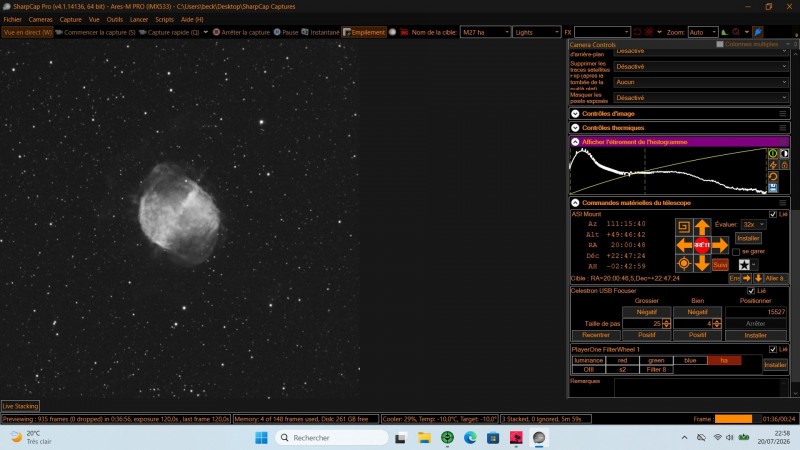800x450 pixels.
Task: Toggle the Suivi tracking button
Action: [720, 264]
